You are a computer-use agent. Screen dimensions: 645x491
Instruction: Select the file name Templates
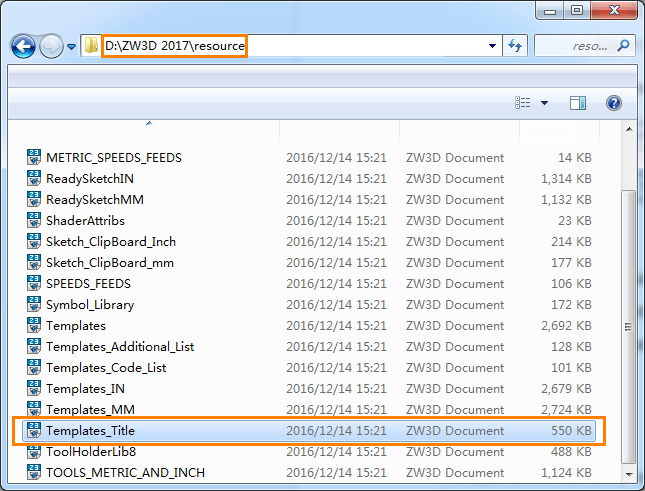(x=76, y=326)
